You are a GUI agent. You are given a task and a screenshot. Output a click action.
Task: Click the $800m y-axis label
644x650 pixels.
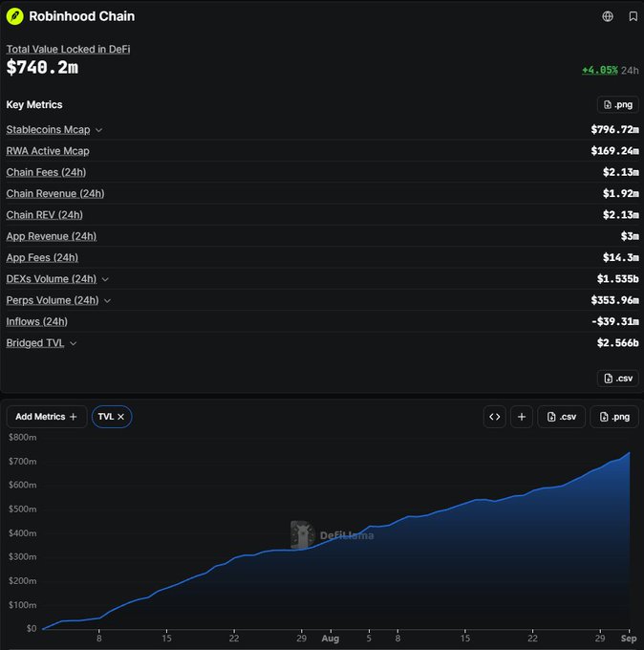[x=22, y=438]
